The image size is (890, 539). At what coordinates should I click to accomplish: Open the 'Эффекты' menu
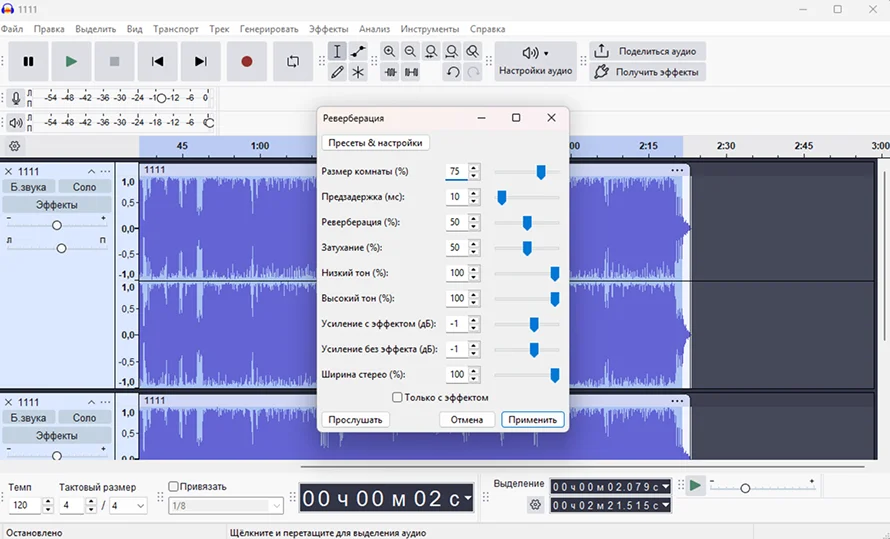[329, 29]
